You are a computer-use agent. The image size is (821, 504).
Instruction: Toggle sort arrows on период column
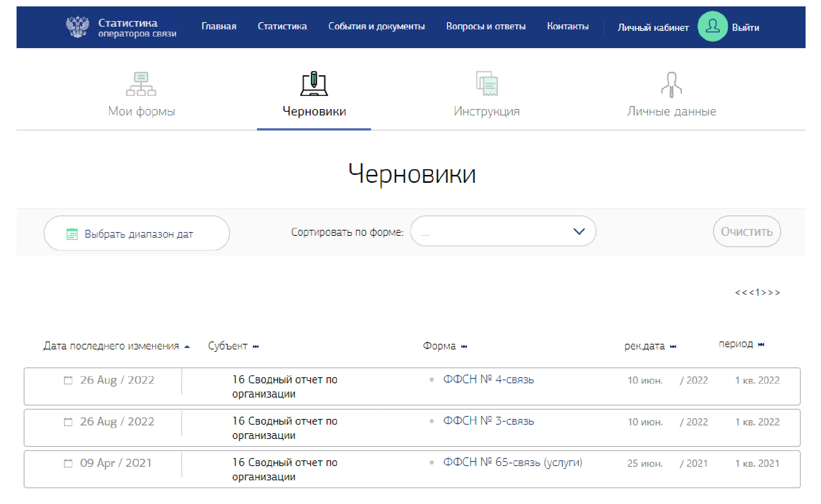click(761, 345)
